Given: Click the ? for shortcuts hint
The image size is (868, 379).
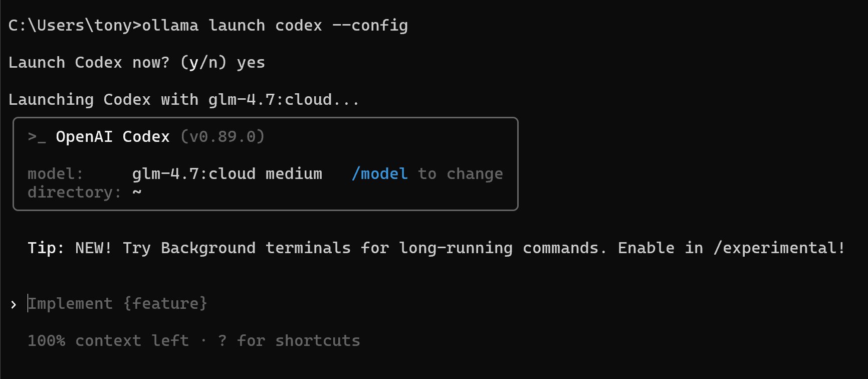Looking at the screenshot, I should coord(289,341).
